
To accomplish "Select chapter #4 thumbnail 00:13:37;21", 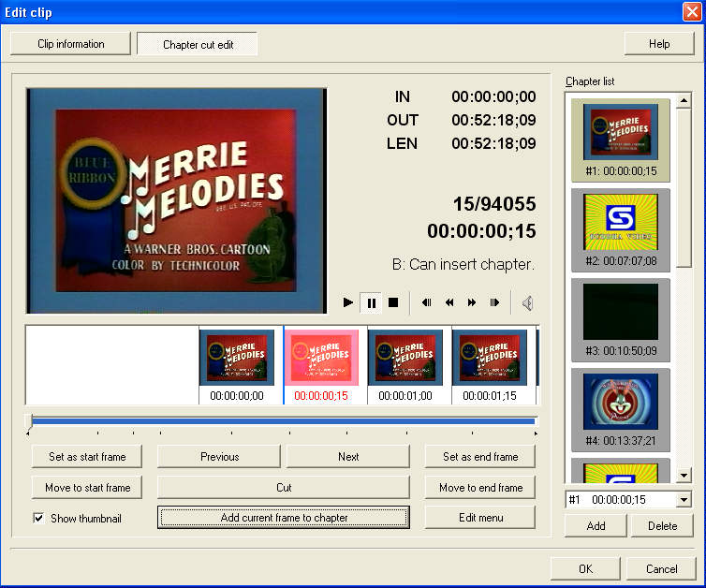I will [x=621, y=410].
